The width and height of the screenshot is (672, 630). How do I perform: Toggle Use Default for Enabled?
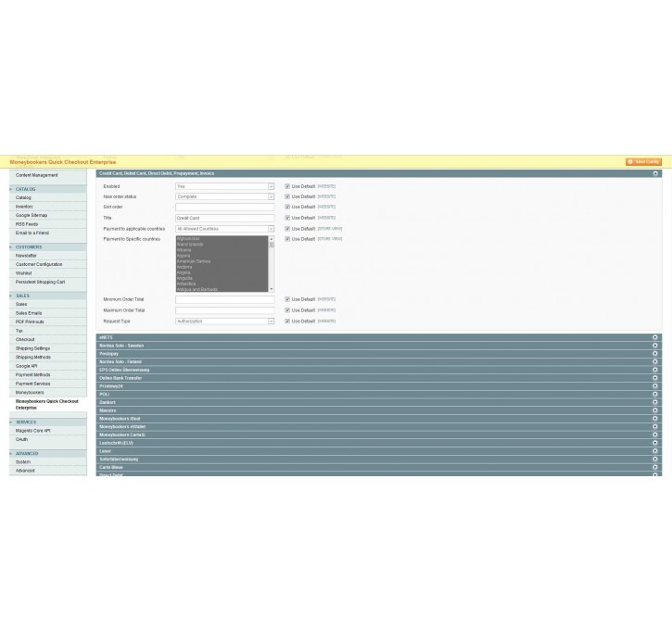point(287,186)
